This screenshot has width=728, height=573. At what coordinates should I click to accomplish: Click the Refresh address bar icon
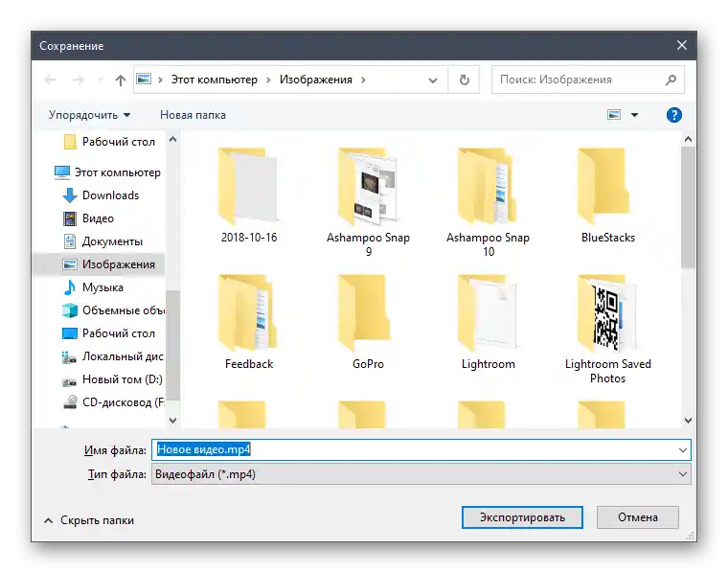tap(465, 80)
